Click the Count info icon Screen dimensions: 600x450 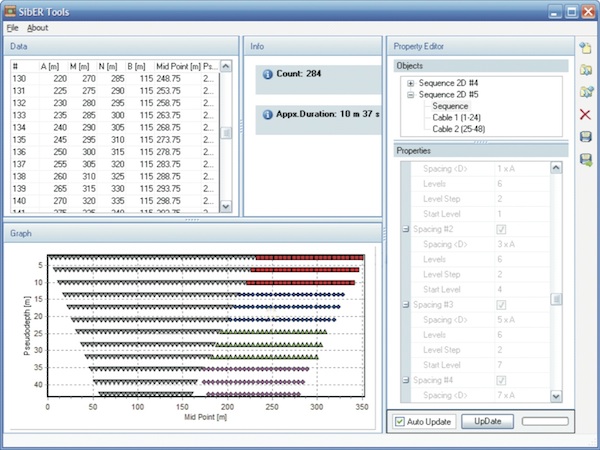tap(266, 74)
